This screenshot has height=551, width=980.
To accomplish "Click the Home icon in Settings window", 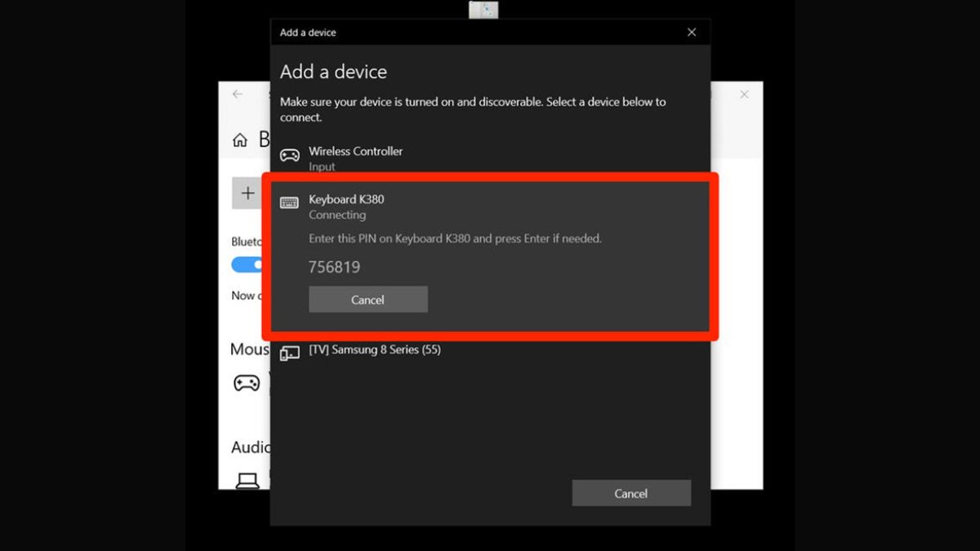I will click(240, 140).
